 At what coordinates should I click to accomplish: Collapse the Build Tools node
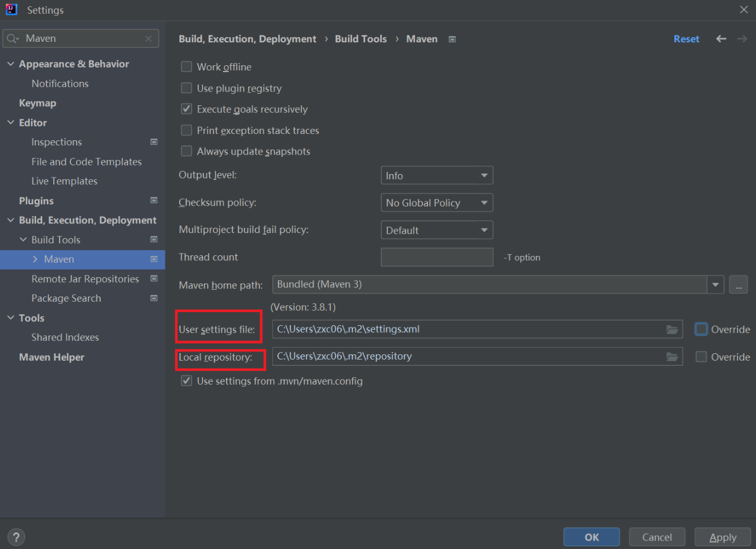click(x=23, y=239)
